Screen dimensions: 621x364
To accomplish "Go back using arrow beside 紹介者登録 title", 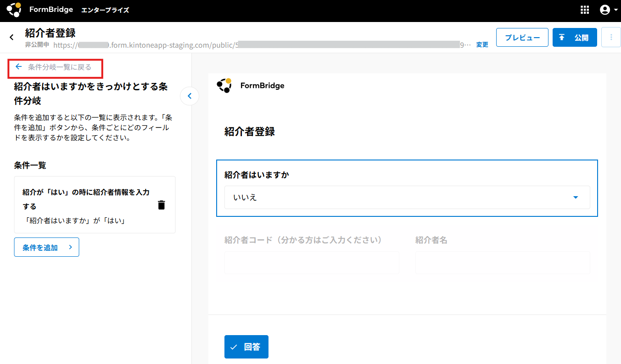I will coord(12,38).
